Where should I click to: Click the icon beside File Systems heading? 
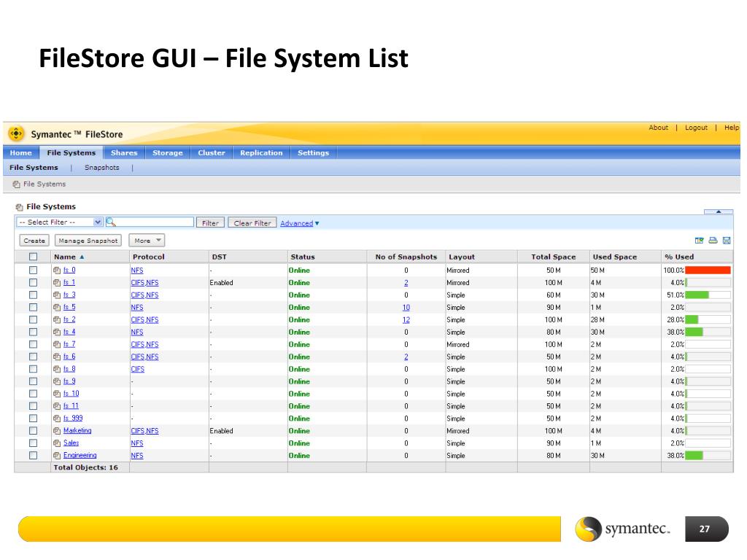(x=20, y=207)
